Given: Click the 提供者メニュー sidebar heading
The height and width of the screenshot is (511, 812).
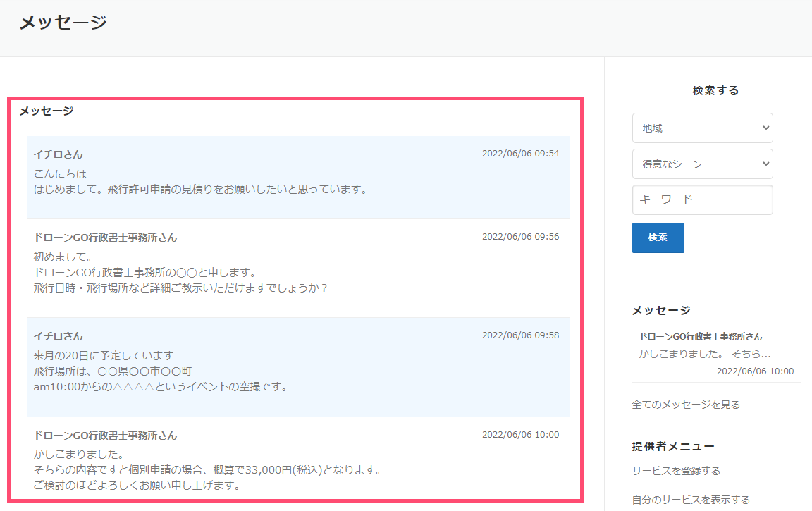Looking at the screenshot, I should click(673, 446).
